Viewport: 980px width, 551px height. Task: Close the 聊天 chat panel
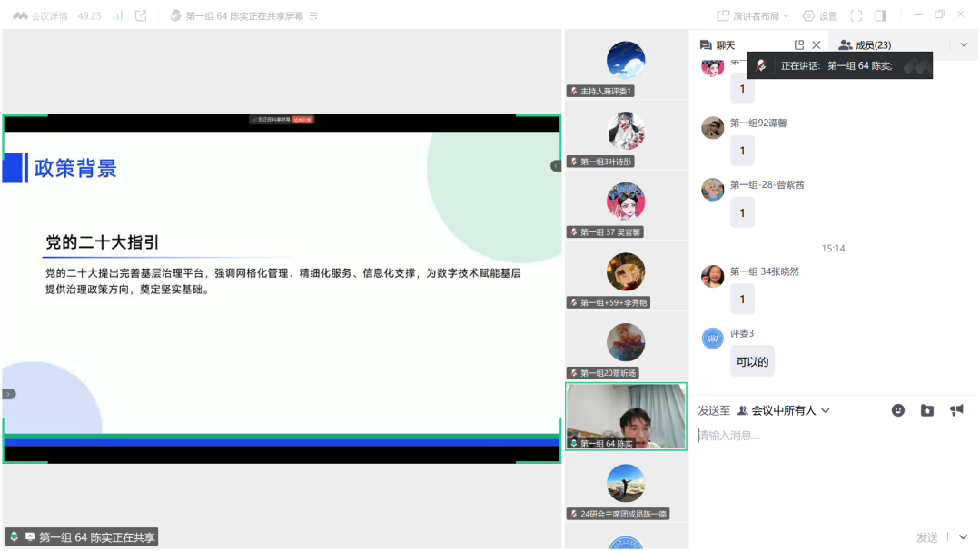tap(816, 44)
